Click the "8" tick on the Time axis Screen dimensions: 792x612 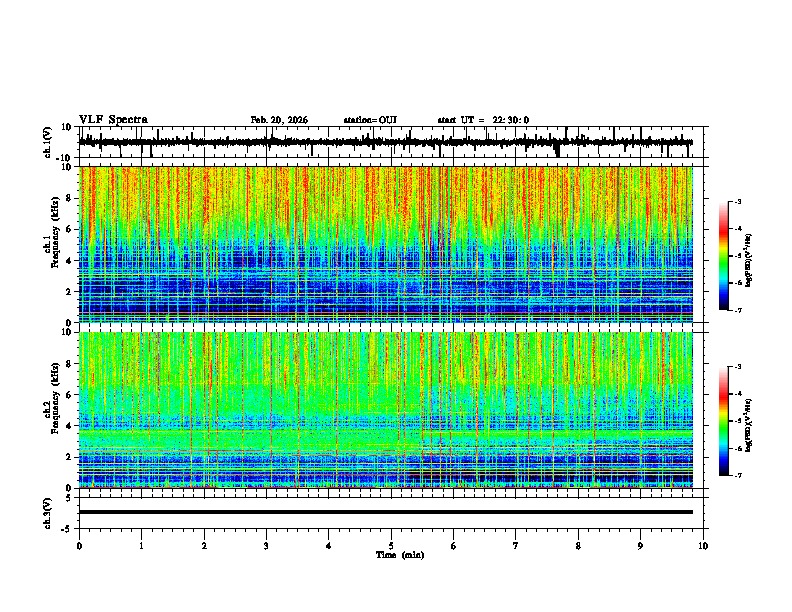pyautogui.click(x=578, y=546)
